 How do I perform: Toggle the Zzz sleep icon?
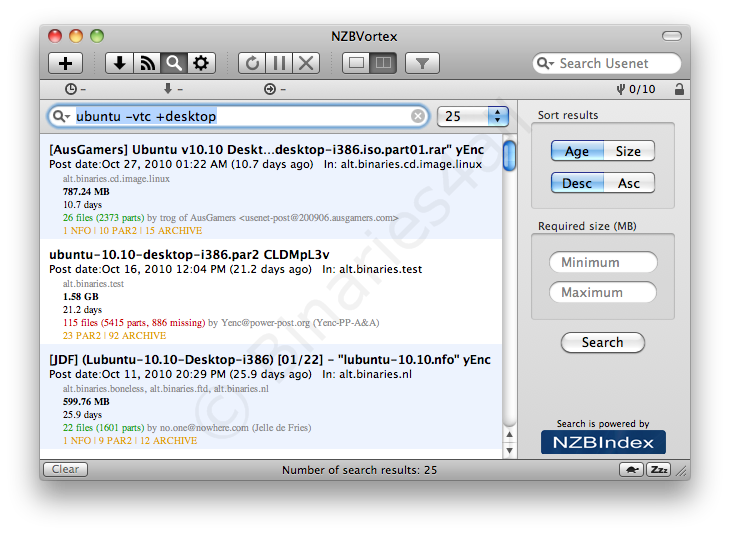click(658, 469)
